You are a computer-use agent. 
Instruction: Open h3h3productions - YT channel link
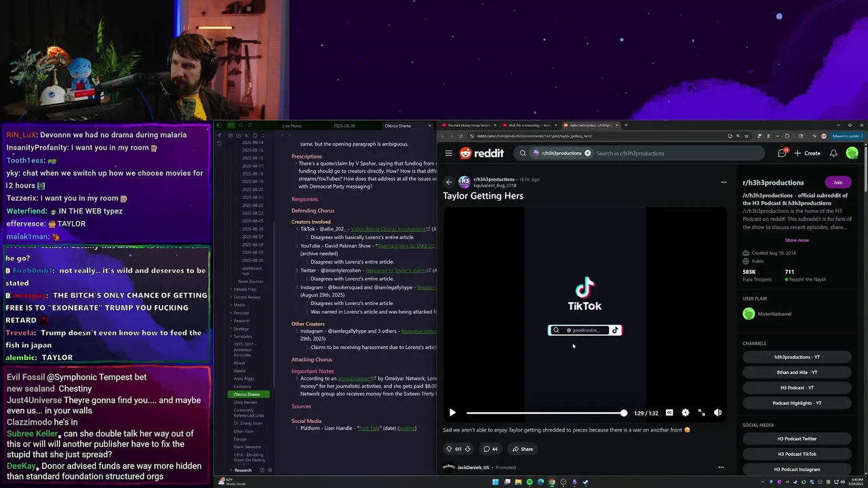click(x=797, y=357)
